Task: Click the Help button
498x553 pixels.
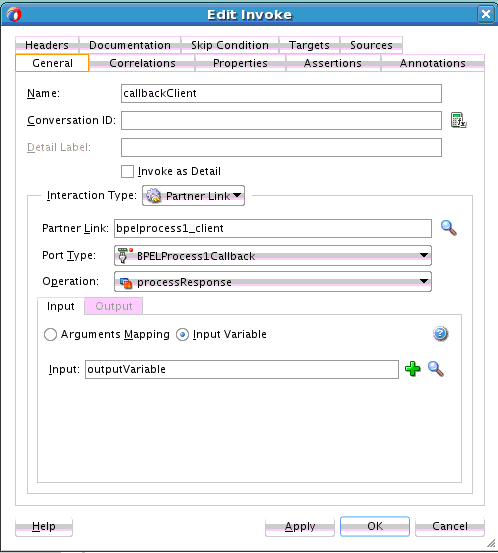Action: [x=44, y=527]
